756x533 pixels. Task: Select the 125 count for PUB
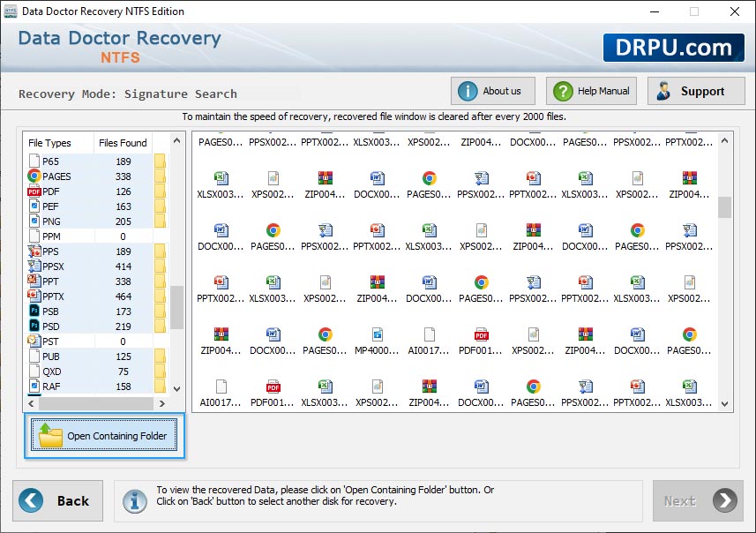coord(123,357)
